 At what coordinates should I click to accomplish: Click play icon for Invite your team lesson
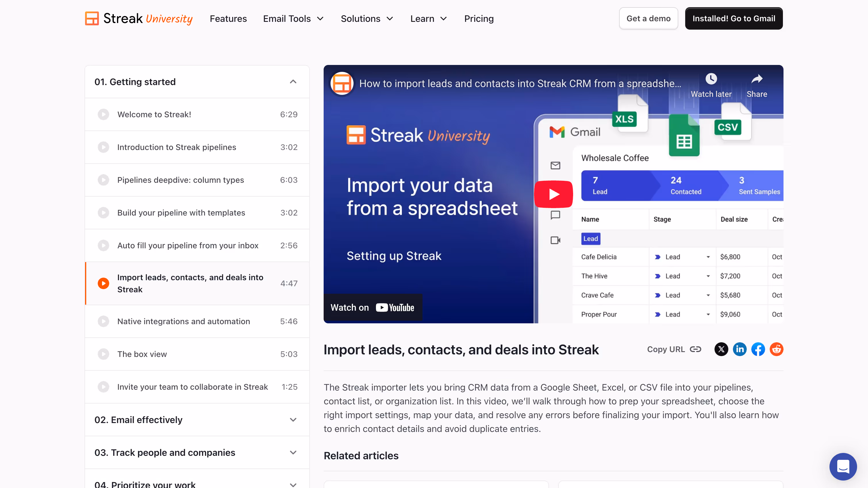[x=103, y=387]
